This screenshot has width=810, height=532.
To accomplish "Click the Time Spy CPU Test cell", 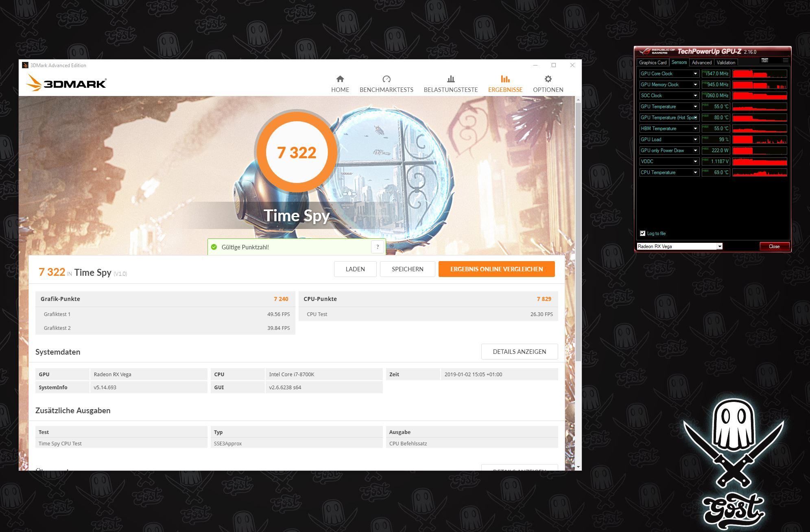I will 121,443.
